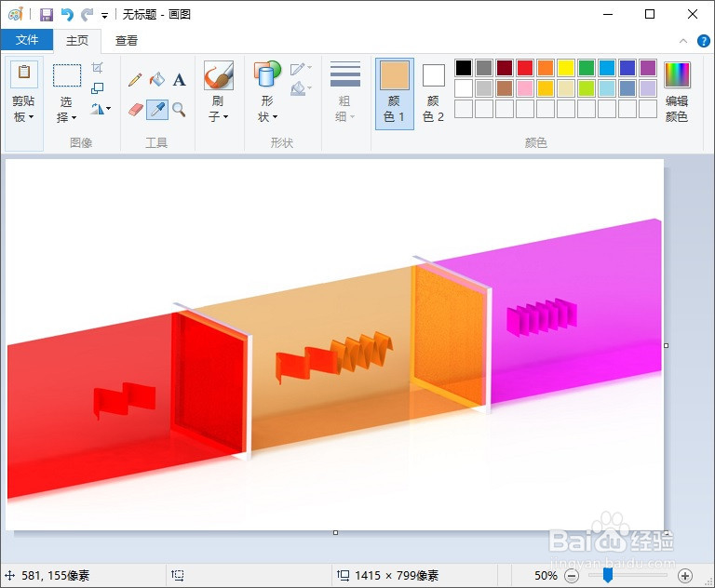Select the Magnifier tool
The width and height of the screenshot is (715, 588).
179,110
